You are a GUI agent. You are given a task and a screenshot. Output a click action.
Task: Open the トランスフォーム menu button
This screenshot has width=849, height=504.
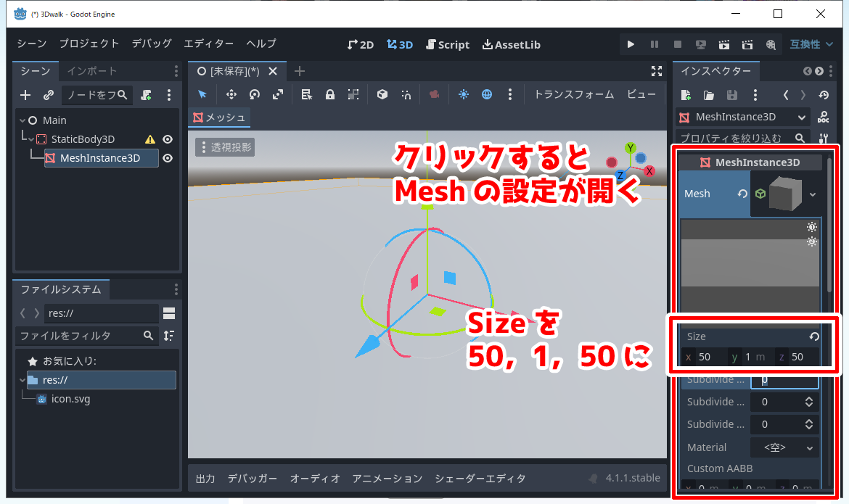tap(574, 94)
